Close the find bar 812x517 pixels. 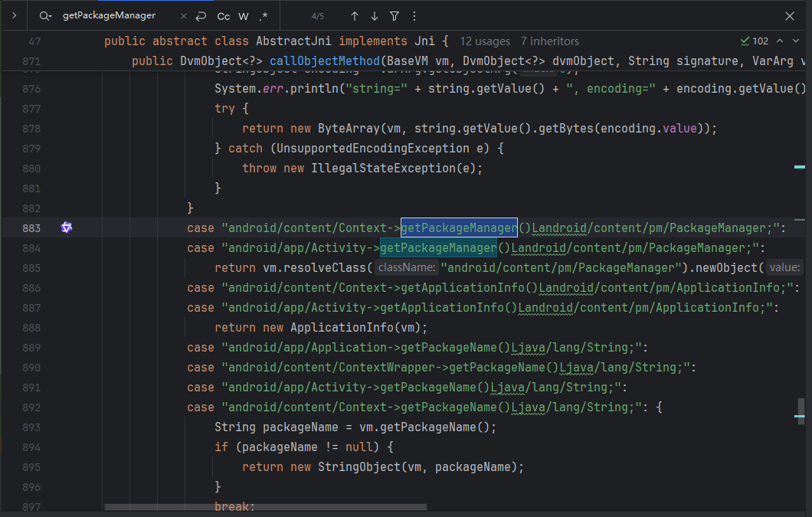790,16
